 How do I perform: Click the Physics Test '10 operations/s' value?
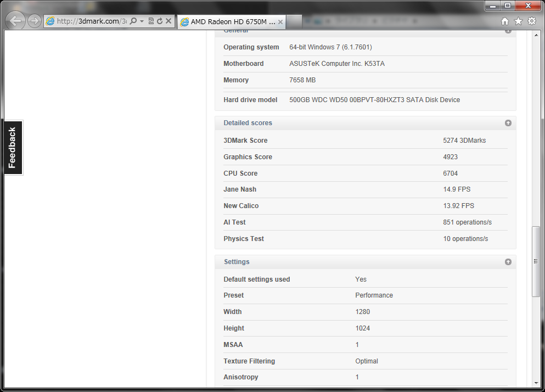click(x=465, y=239)
